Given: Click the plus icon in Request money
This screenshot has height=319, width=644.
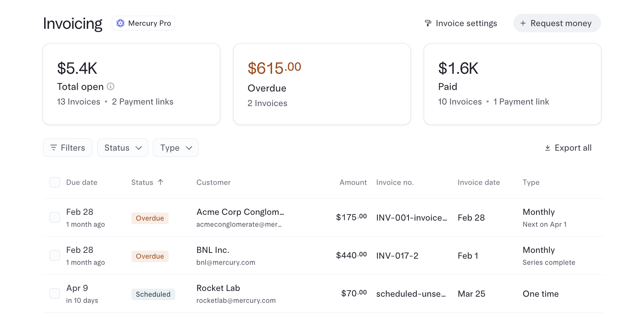Looking at the screenshot, I should pyautogui.click(x=523, y=23).
